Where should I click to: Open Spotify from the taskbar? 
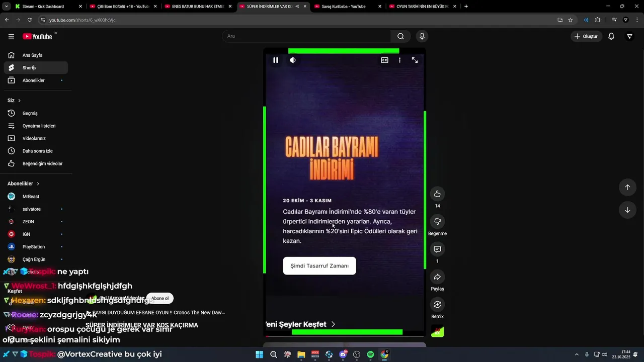pos(370,354)
